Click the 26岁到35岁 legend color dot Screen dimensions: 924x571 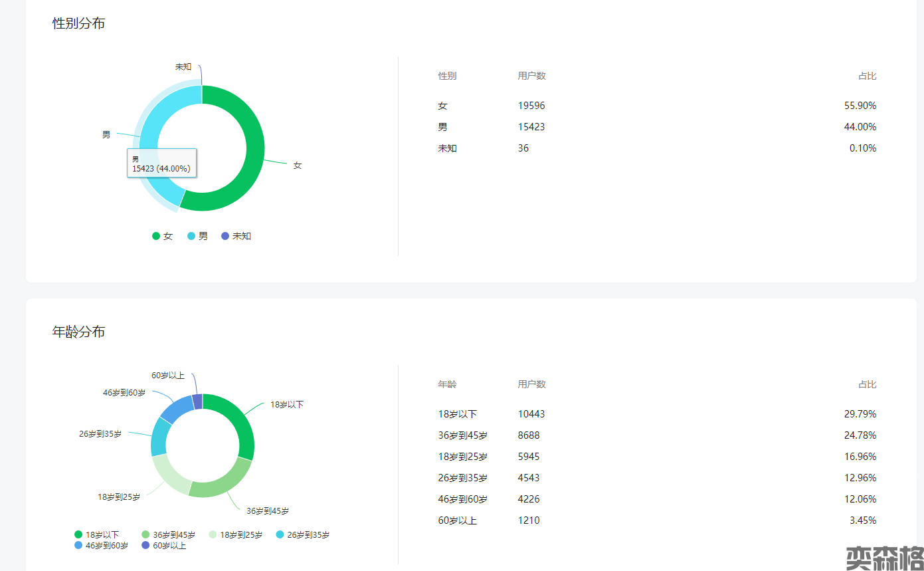pos(280,534)
